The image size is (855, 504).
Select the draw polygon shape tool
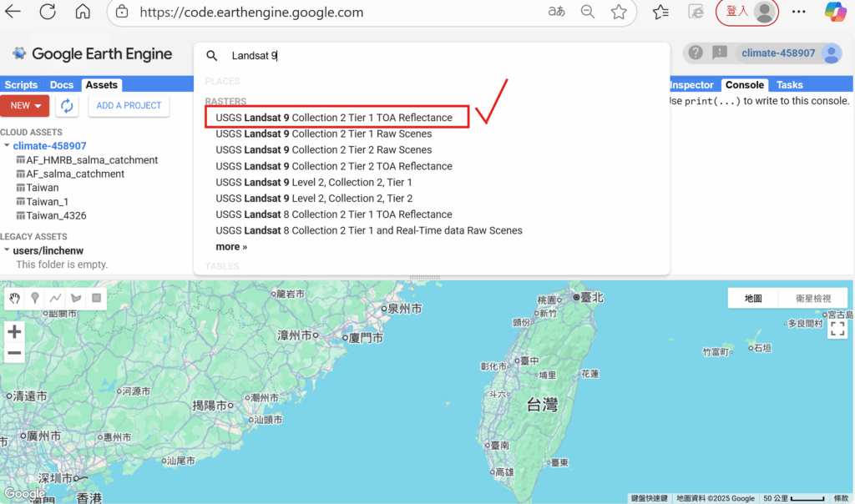pos(76,298)
